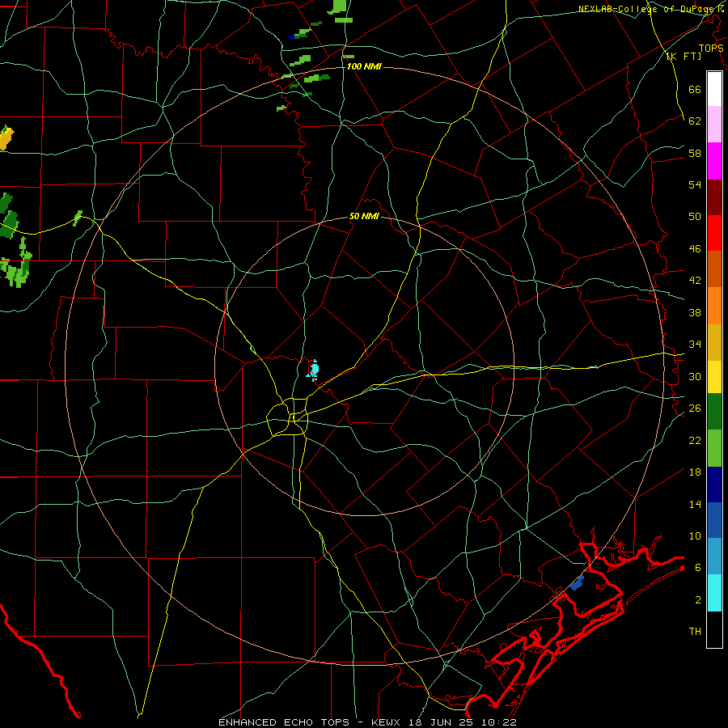Viewport: 728px width, 728px height.
Task: Click the 'TOPS' legend title
Action: (x=711, y=49)
